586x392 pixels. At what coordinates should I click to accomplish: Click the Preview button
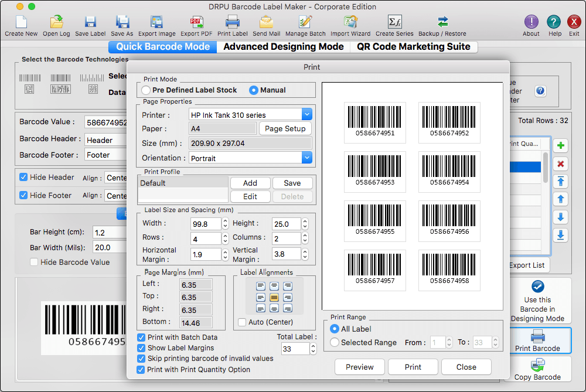360,367
